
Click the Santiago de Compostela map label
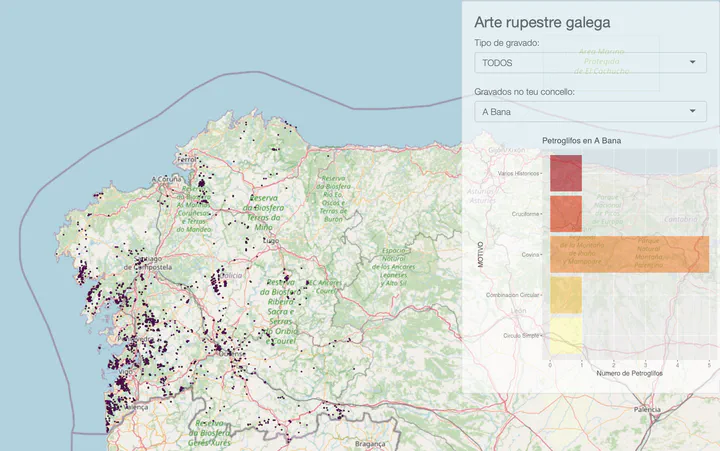(148, 263)
